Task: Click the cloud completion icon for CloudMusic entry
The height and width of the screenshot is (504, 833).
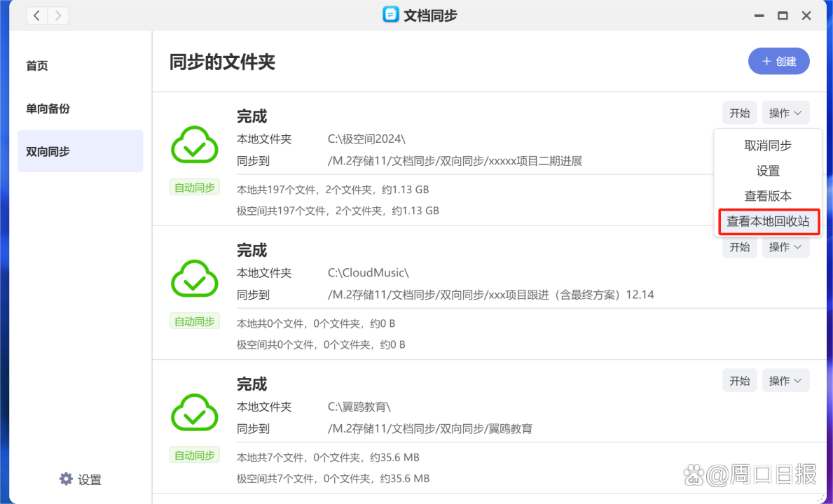Action: coord(194,279)
